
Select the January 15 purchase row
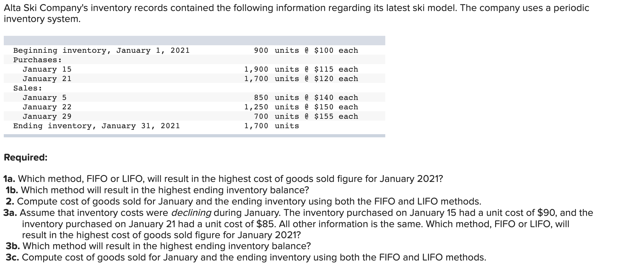click(x=194, y=69)
